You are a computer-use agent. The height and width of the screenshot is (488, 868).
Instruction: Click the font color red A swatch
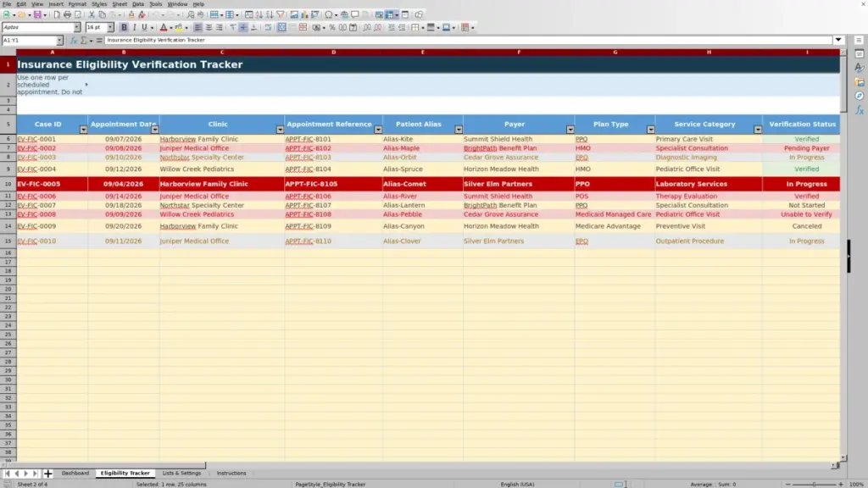click(164, 27)
